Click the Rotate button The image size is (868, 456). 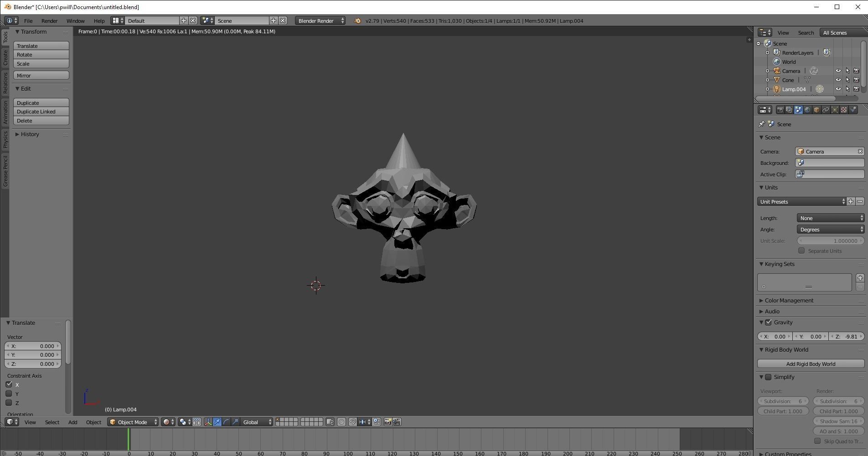tap(41, 55)
